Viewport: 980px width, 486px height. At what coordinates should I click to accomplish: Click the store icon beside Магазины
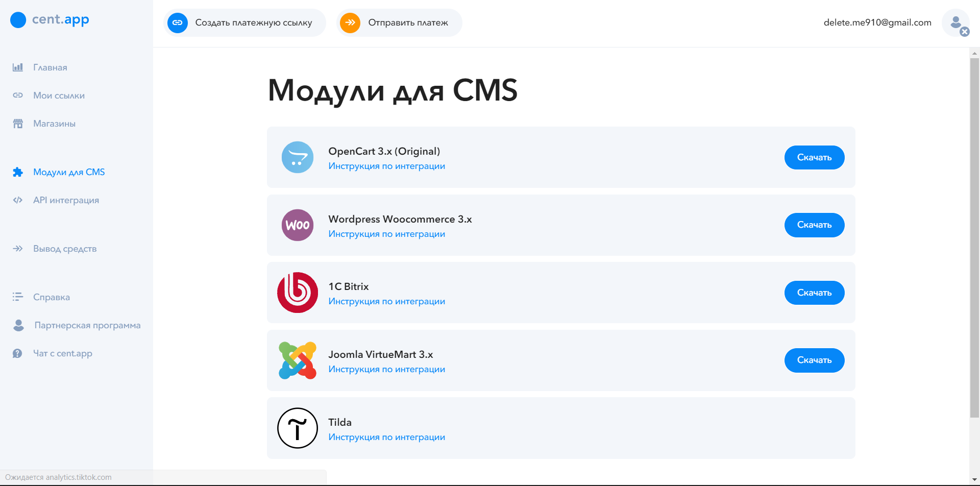click(x=18, y=123)
